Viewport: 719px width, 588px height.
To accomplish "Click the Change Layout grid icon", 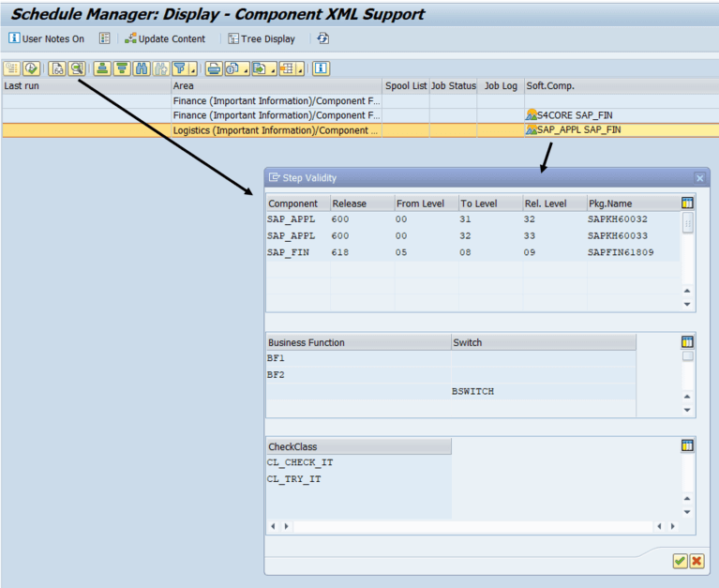I will coord(287,68).
